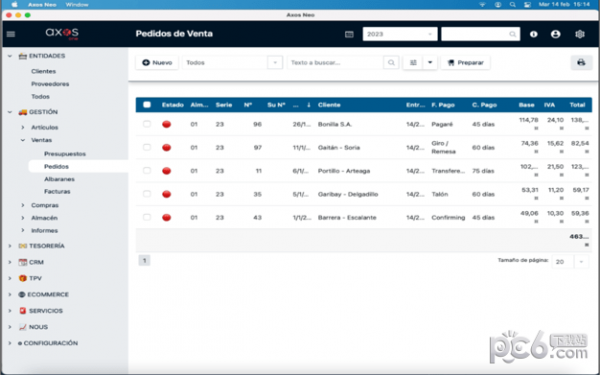This screenshot has width=600, height=375.
Task: Click the Nuevo button
Action: click(x=157, y=62)
